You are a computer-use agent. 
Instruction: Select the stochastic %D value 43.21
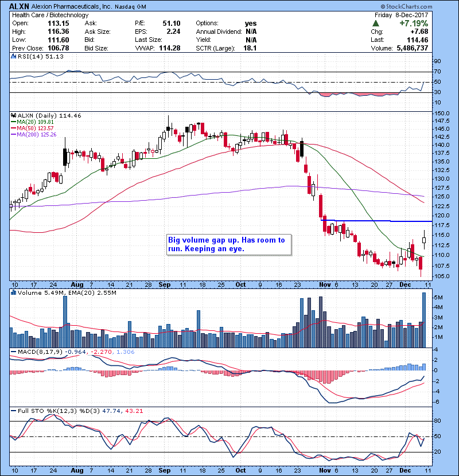click(134, 411)
